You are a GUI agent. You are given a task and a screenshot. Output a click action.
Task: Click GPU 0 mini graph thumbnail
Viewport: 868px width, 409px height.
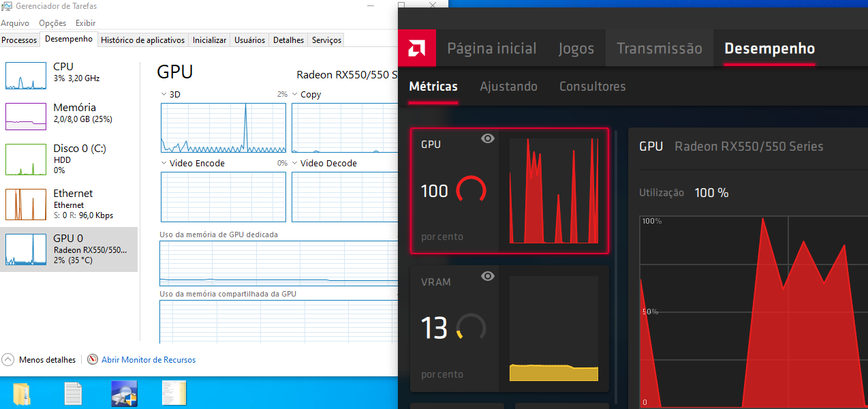click(25, 249)
